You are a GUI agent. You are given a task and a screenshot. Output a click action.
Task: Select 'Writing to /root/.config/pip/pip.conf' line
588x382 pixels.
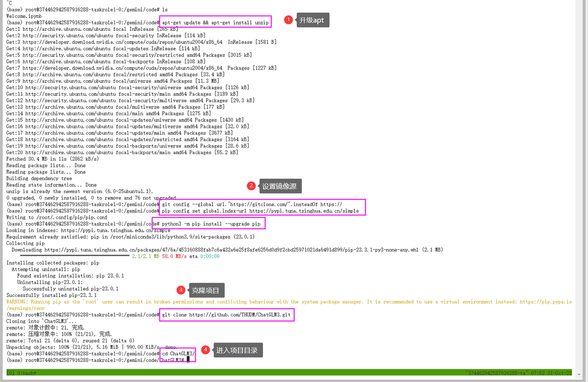[57, 217]
